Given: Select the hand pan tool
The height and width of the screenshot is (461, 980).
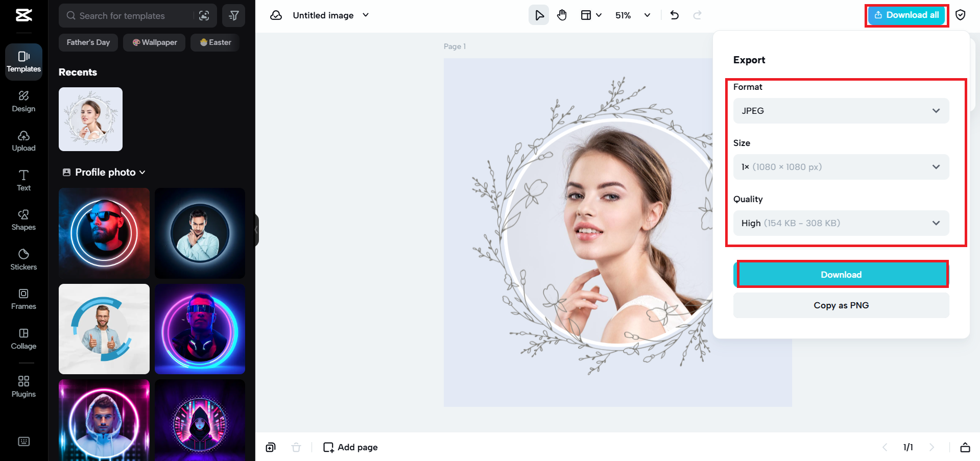Looking at the screenshot, I should coord(562,15).
